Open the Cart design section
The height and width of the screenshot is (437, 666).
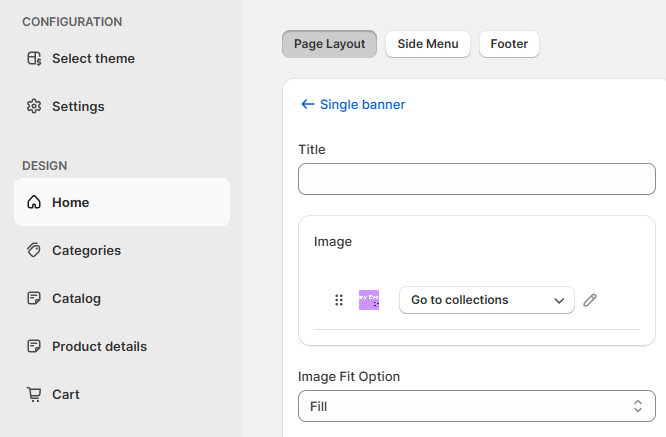coord(122,394)
